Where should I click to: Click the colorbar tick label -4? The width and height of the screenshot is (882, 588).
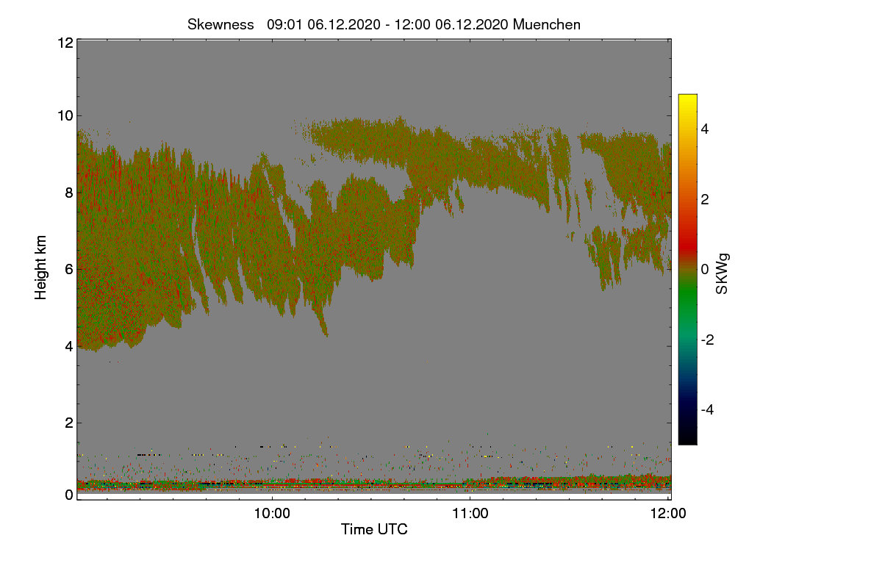[709, 409]
